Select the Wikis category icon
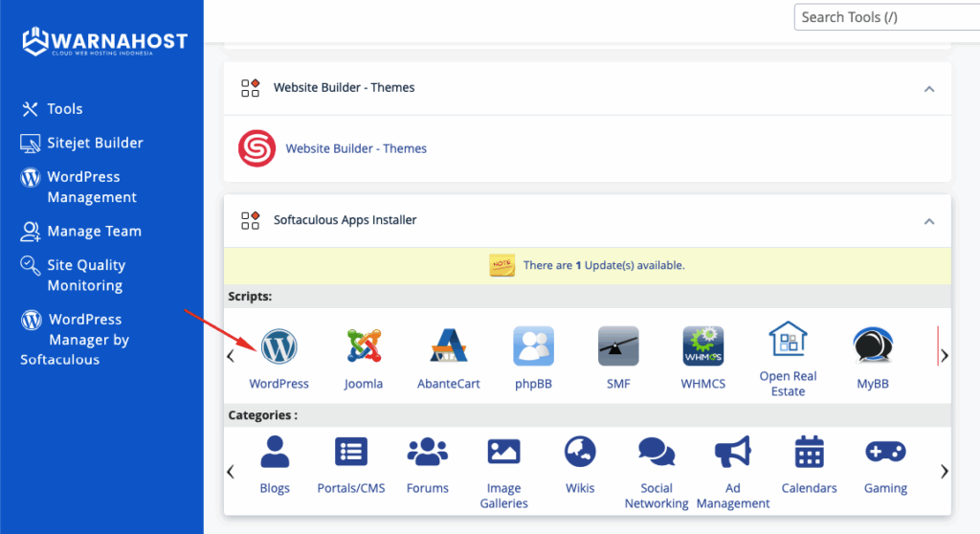The image size is (980, 534). click(580, 452)
